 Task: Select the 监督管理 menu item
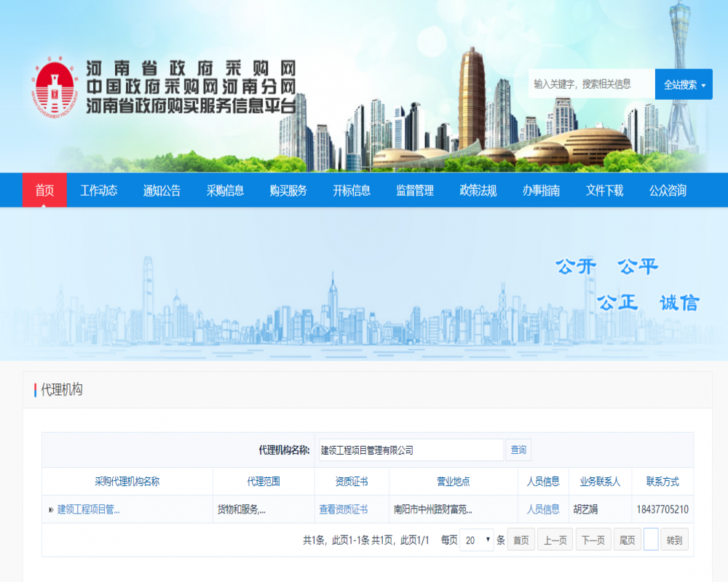point(415,191)
